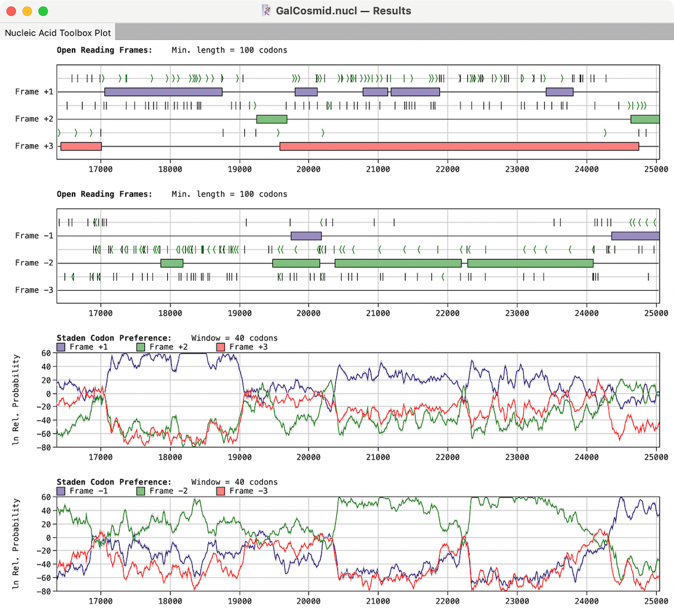
Task: Click the purple Frame +1 legend swatch
Action: (61, 347)
